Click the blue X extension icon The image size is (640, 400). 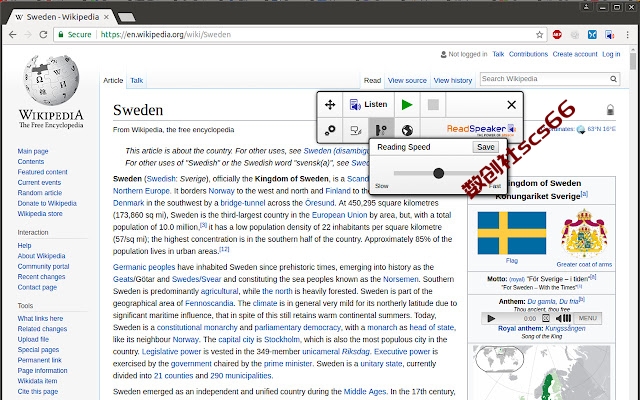[x=592, y=35]
